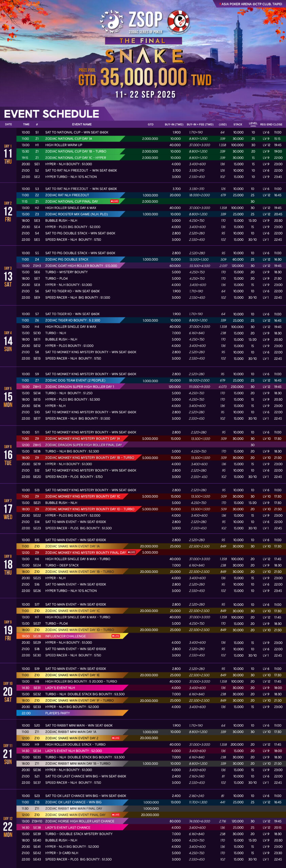The image size is (286, 868).
Task: Click the LIVE badge on Influencer Challenge row
Action: [x=116, y=636]
